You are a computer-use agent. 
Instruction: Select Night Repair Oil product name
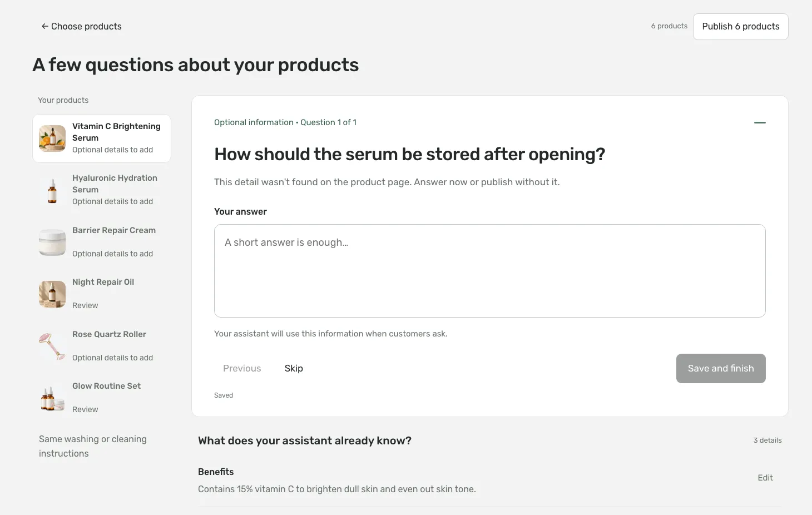point(103,282)
